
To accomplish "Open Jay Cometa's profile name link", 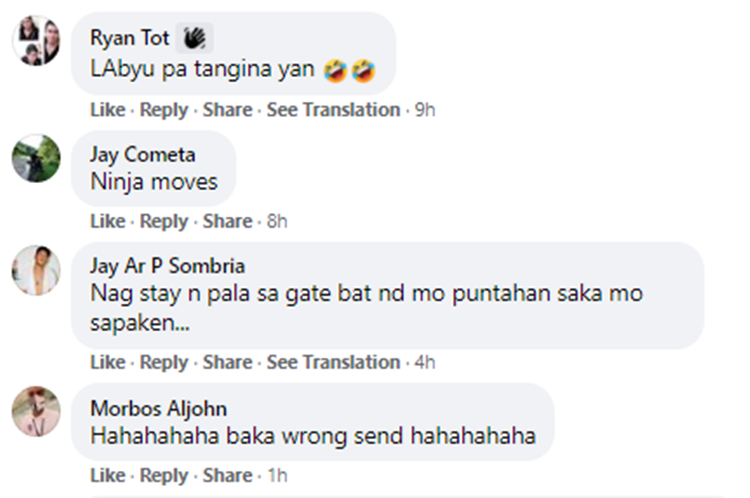I will 142,155.
